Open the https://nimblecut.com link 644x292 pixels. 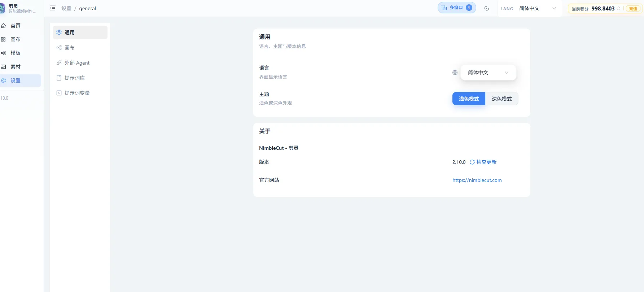pos(477,180)
